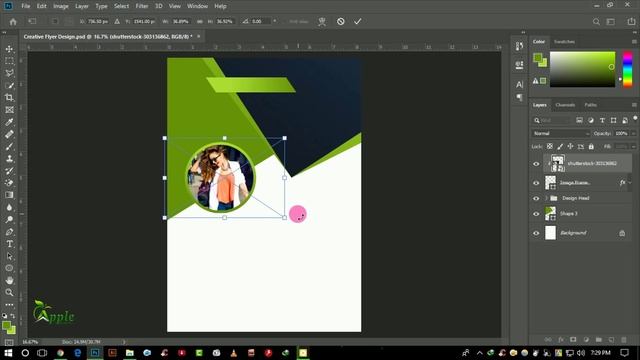This screenshot has width=640, height=360.
Task: Select the Pen tool
Action: coord(9,232)
